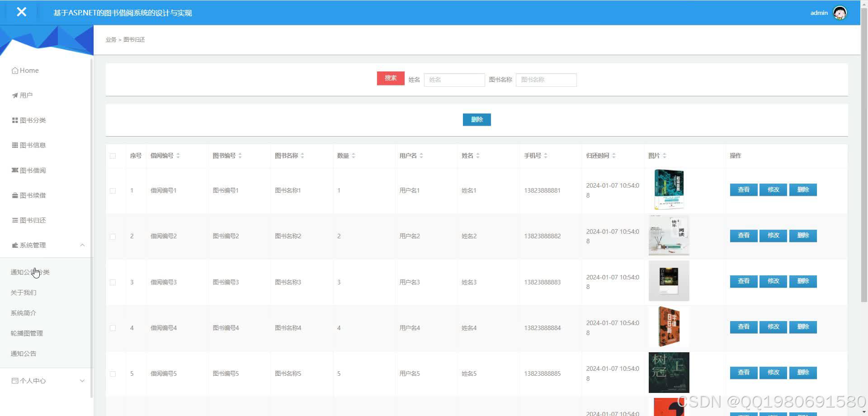Open the admin avatar menu

[840, 13]
